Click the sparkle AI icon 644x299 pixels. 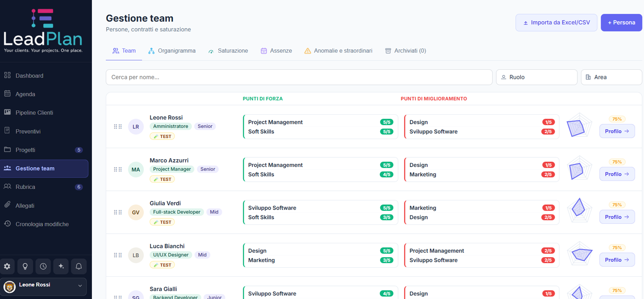coord(61,266)
